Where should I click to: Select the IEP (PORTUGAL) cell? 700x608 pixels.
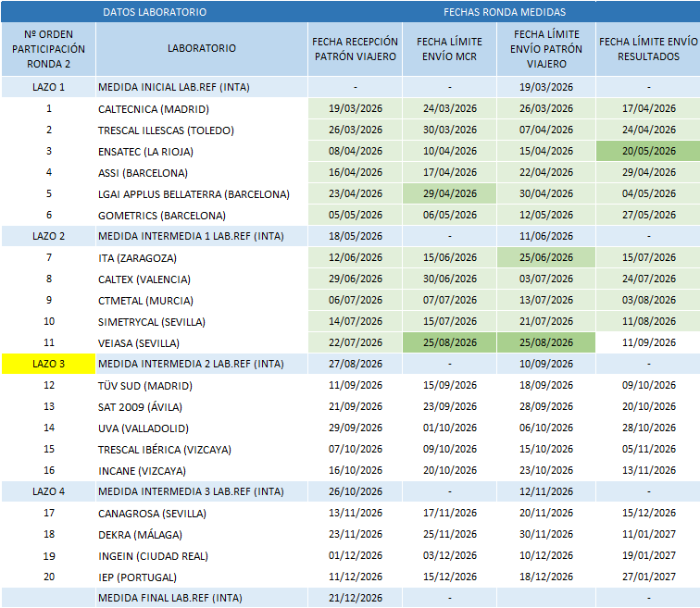tap(202, 577)
